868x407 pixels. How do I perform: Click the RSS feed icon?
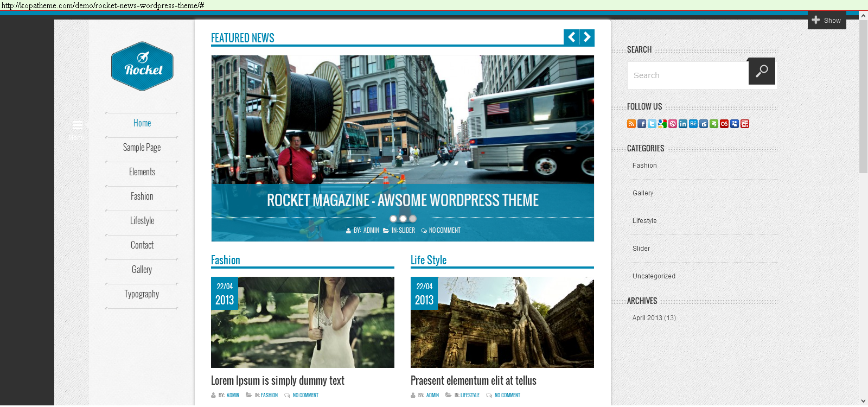[x=631, y=124]
